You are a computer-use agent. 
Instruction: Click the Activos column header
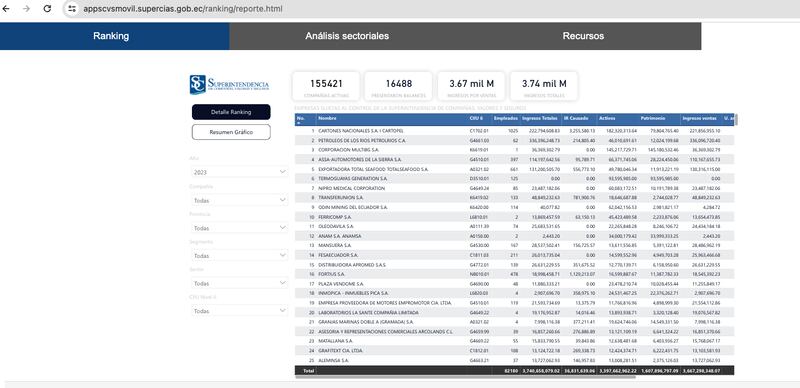(607, 118)
